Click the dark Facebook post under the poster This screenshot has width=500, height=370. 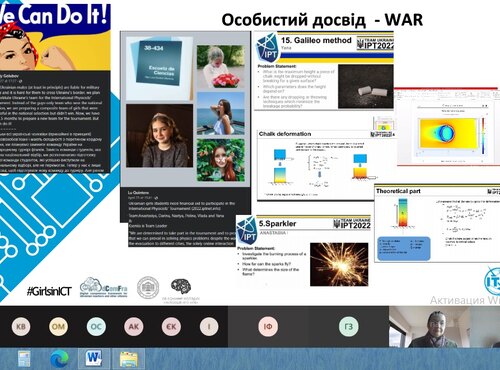pyautogui.click(x=55, y=122)
